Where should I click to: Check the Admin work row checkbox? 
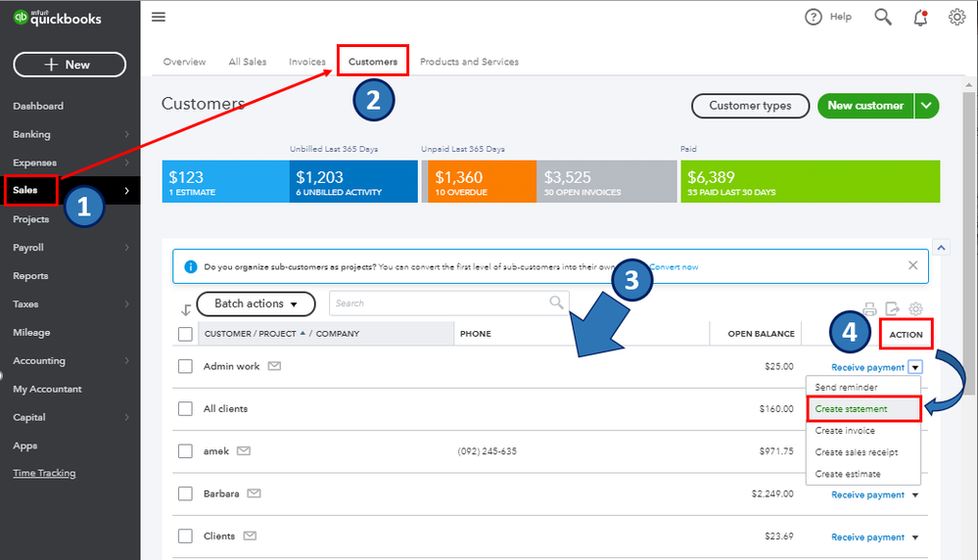pyautogui.click(x=185, y=366)
